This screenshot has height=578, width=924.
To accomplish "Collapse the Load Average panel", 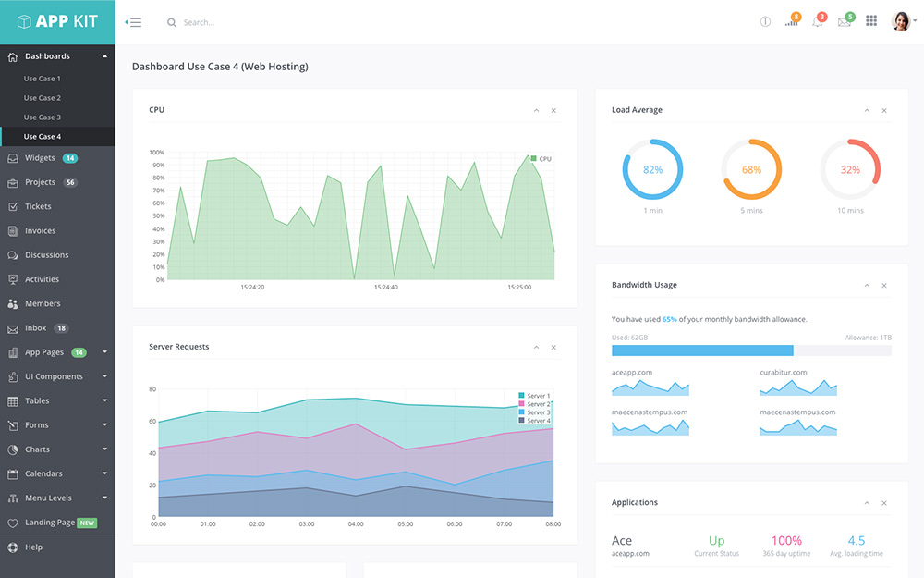I will tap(867, 110).
